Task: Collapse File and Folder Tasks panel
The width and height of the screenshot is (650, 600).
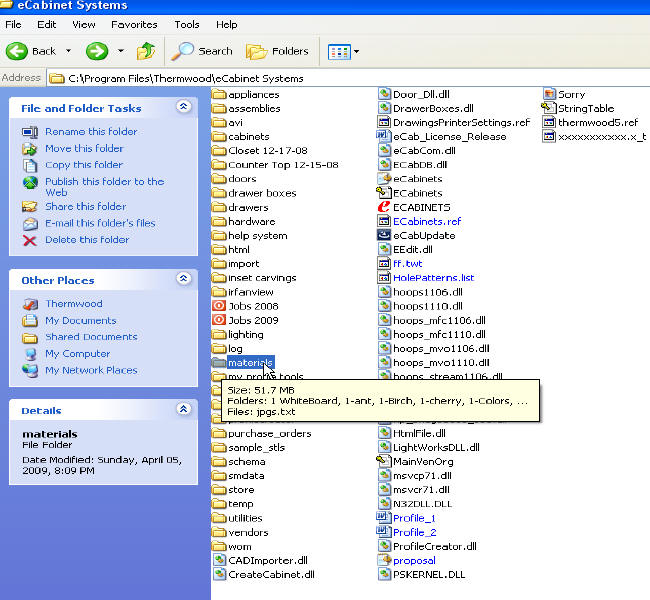Action: click(x=184, y=107)
